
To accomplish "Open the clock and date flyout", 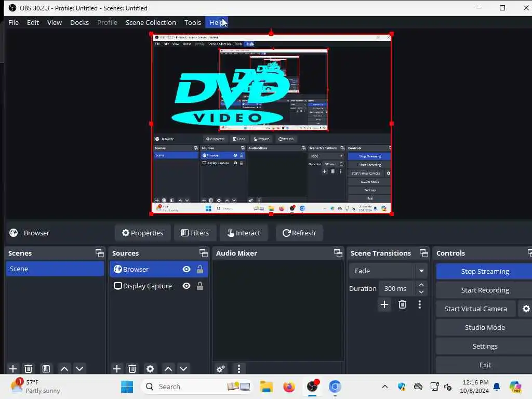I will click(475, 387).
